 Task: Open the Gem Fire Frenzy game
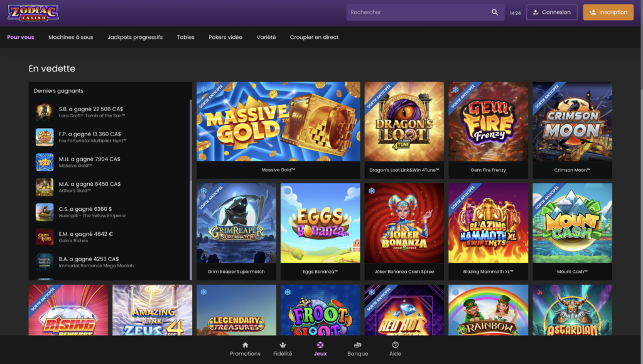coord(488,130)
